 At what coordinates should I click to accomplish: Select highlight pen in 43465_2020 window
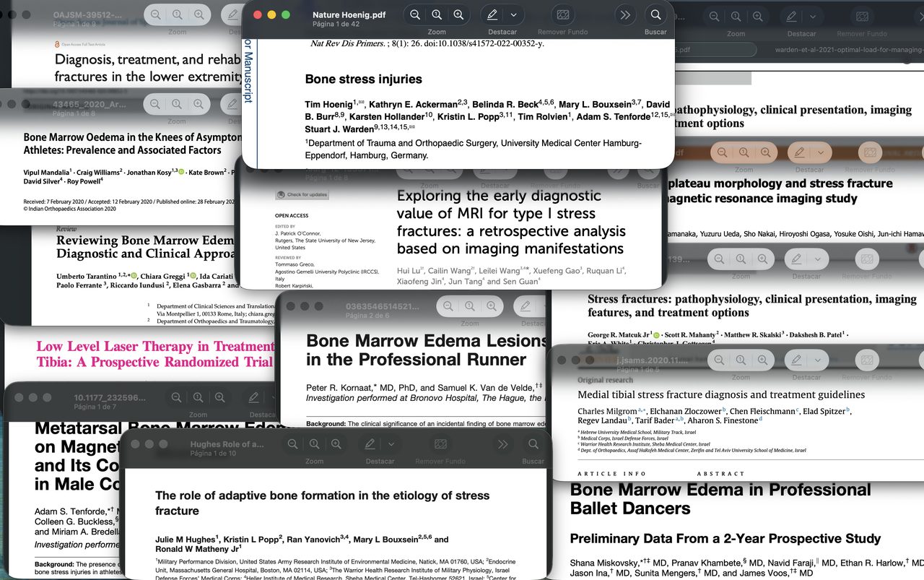232,104
